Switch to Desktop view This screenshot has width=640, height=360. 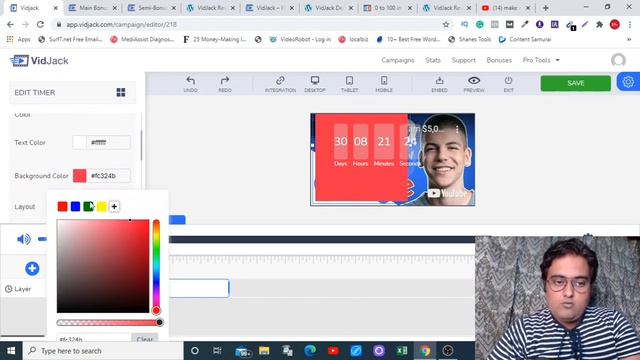pos(315,84)
